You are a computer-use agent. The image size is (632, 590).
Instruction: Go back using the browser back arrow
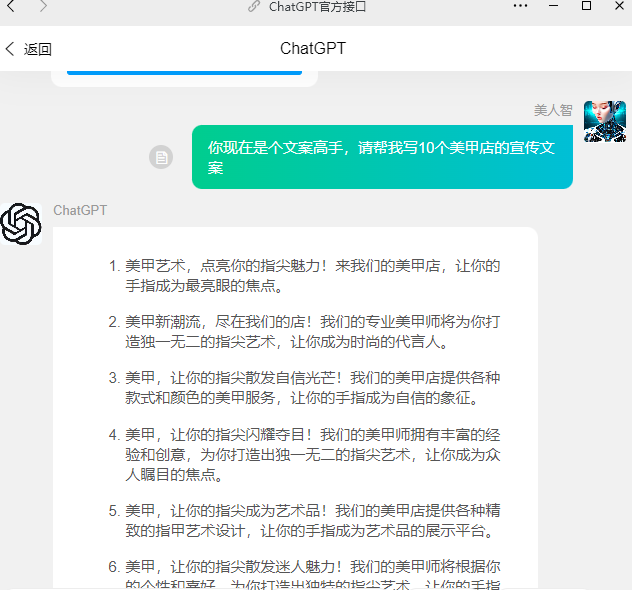pyautogui.click(x=11, y=6)
